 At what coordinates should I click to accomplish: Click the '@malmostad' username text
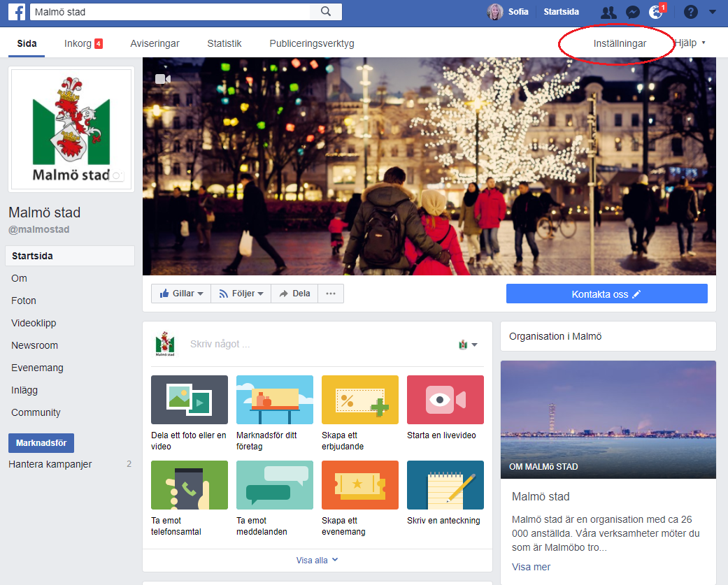39,230
